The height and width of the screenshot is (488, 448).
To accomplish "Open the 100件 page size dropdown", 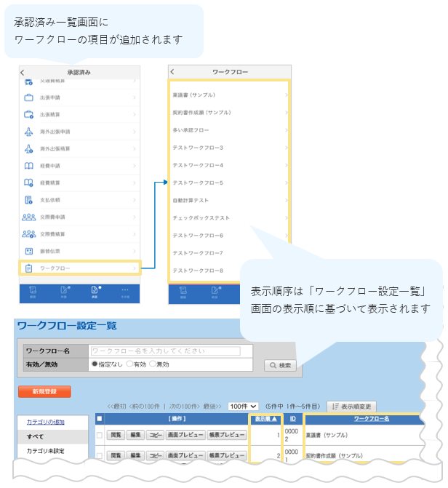I will 243,407.
